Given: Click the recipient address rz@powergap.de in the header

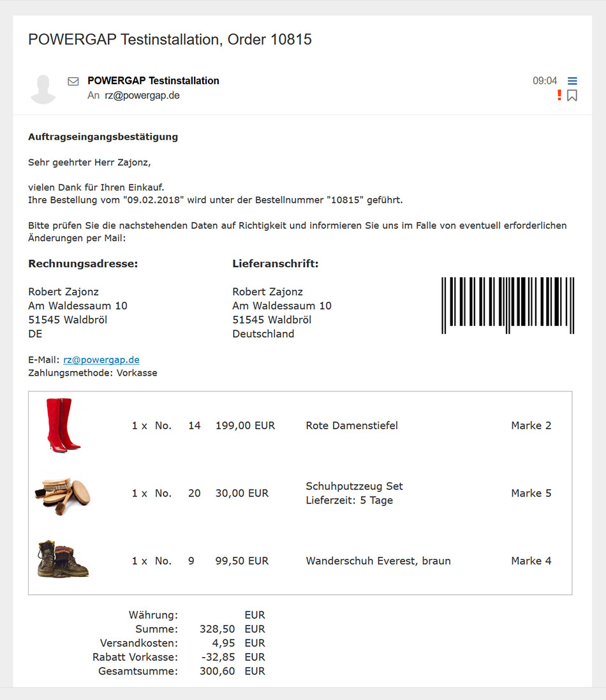Looking at the screenshot, I should pyautogui.click(x=142, y=96).
